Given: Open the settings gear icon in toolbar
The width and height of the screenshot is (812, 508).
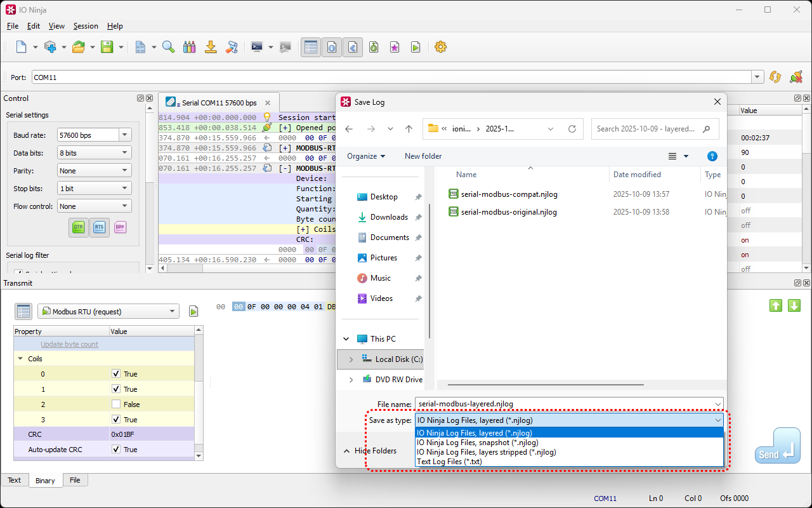Looking at the screenshot, I should pyautogui.click(x=440, y=47).
